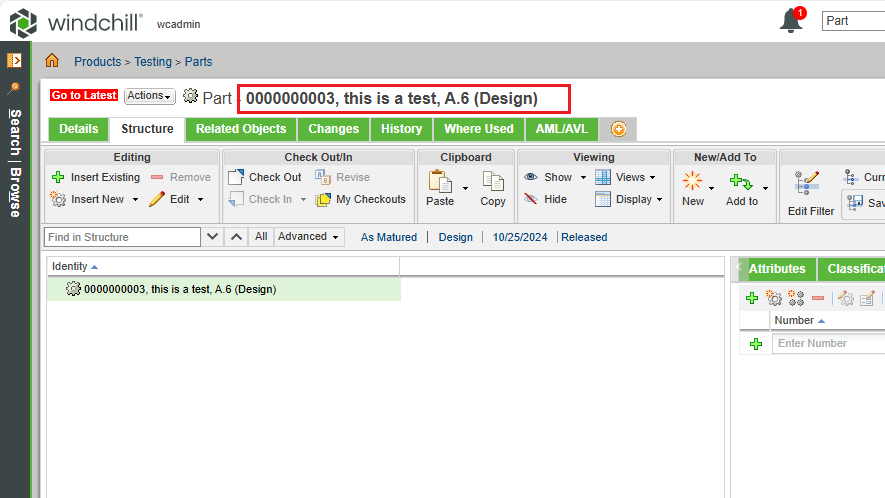Click the add-tab plus icon after AML/AVL
The height and width of the screenshot is (498, 885).
619,129
